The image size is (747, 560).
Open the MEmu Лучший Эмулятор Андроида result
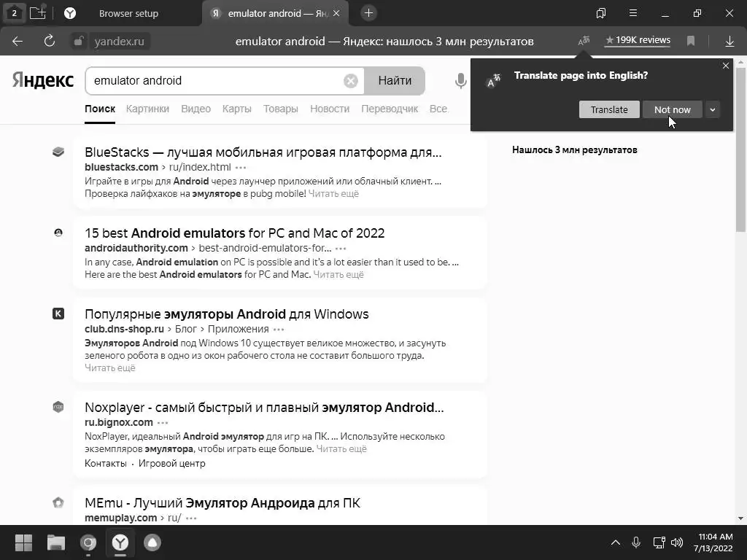(x=222, y=503)
